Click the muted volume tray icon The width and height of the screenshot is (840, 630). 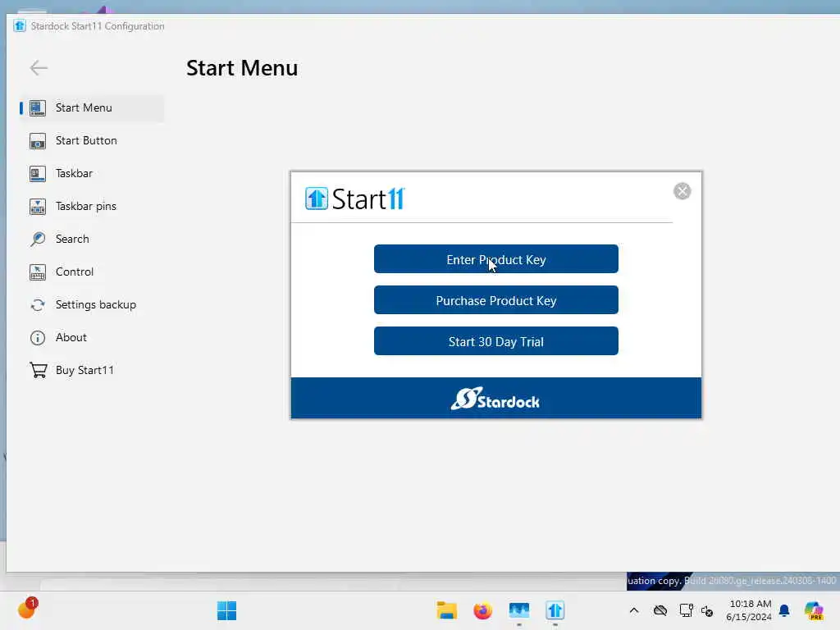point(707,611)
